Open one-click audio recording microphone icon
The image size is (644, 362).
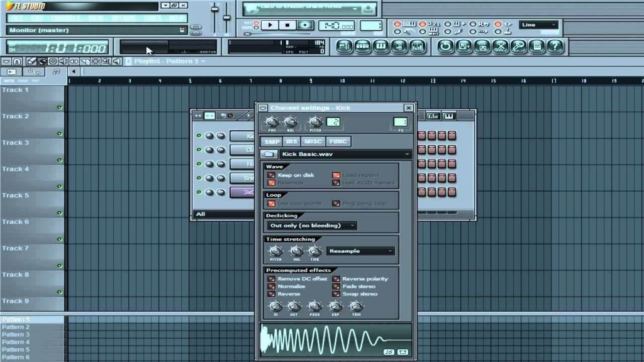click(518, 47)
